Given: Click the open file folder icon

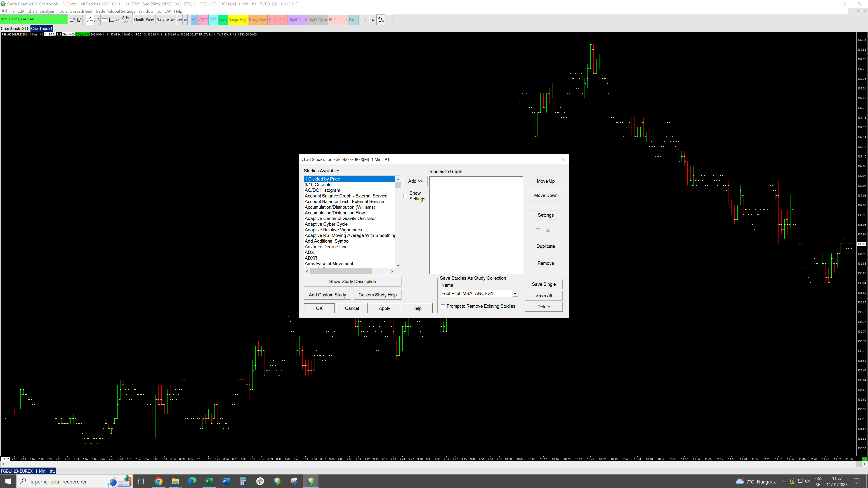Looking at the screenshot, I should point(72,20).
